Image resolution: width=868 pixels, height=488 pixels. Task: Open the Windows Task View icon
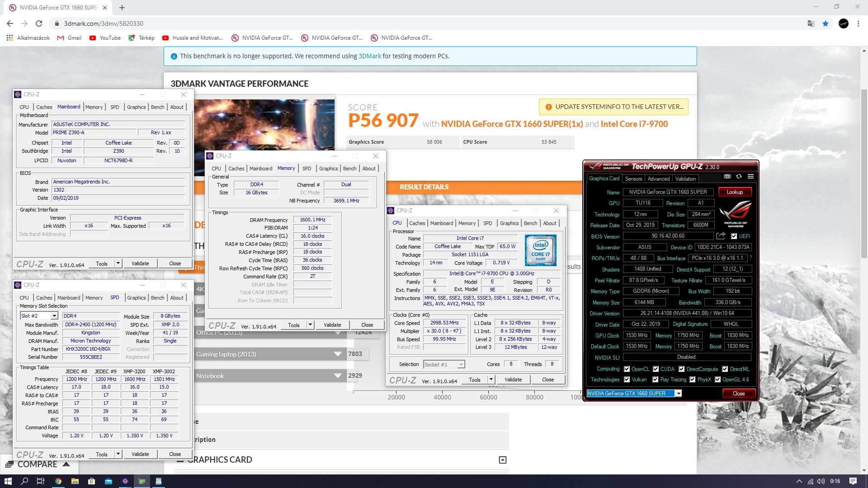pos(40,481)
